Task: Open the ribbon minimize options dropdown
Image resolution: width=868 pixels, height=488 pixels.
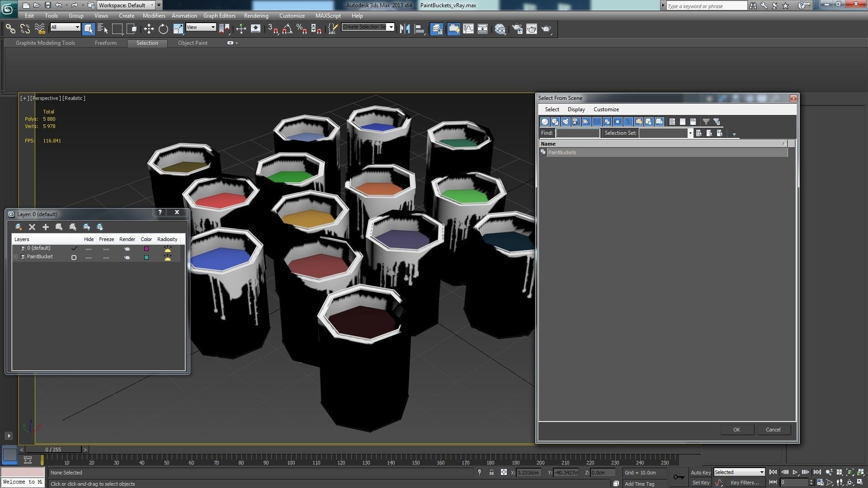Action: [x=236, y=43]
